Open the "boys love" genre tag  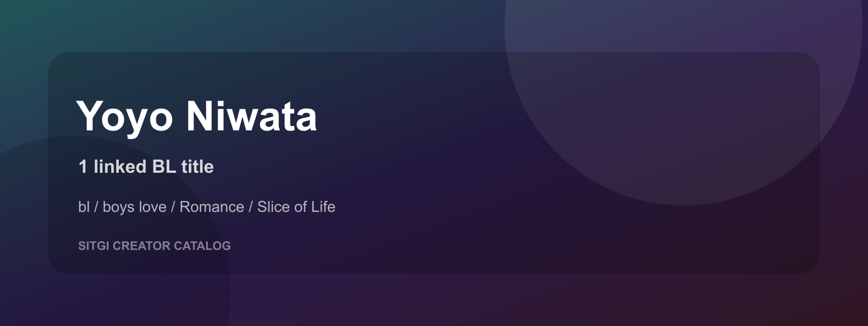point(135,207)
